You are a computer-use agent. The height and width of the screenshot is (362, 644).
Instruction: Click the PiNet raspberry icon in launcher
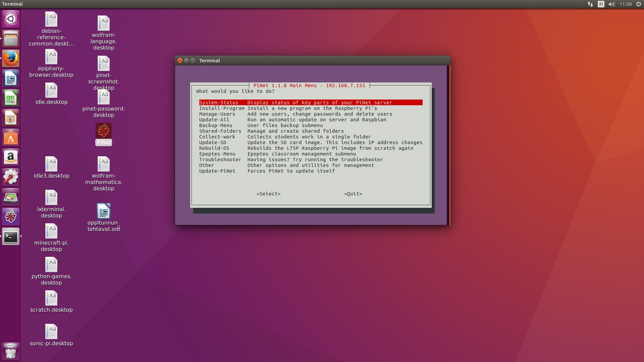click(x=11, y=217)
